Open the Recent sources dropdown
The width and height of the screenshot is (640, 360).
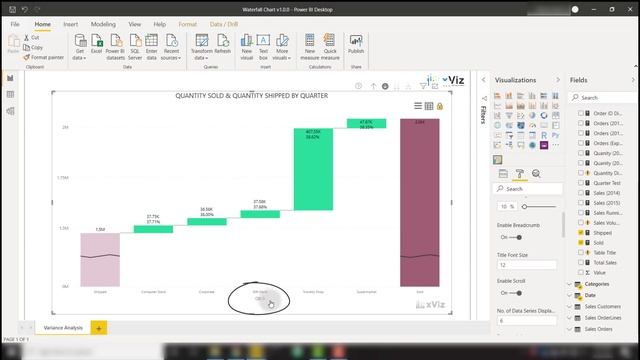171,47
